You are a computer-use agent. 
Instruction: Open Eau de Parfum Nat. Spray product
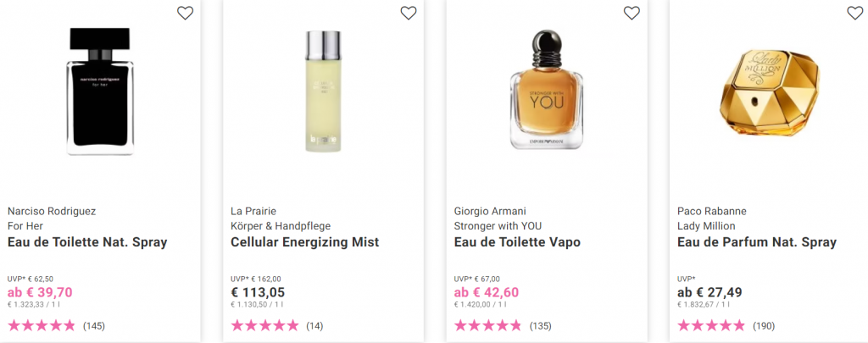(757, 242)
